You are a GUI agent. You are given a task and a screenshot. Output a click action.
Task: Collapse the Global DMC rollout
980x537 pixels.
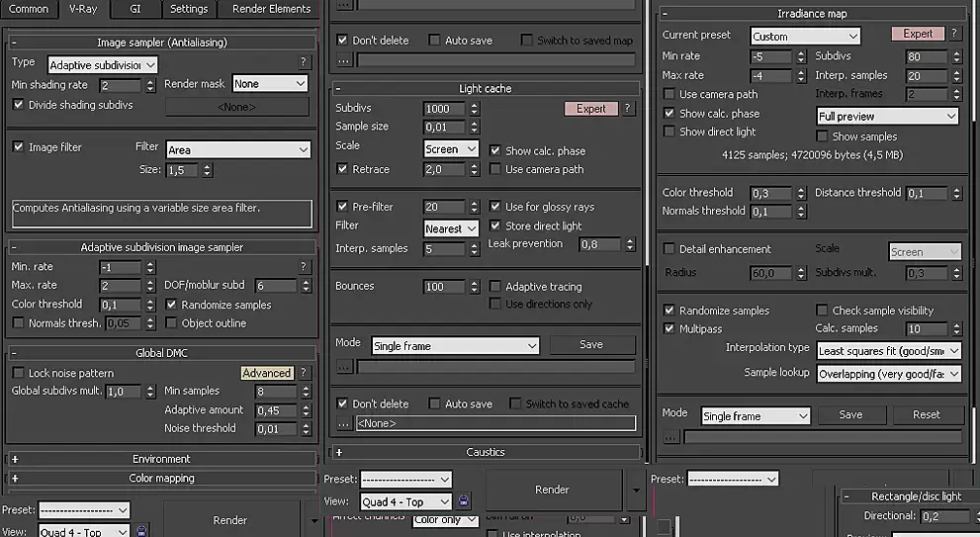(x=14, y=353)
